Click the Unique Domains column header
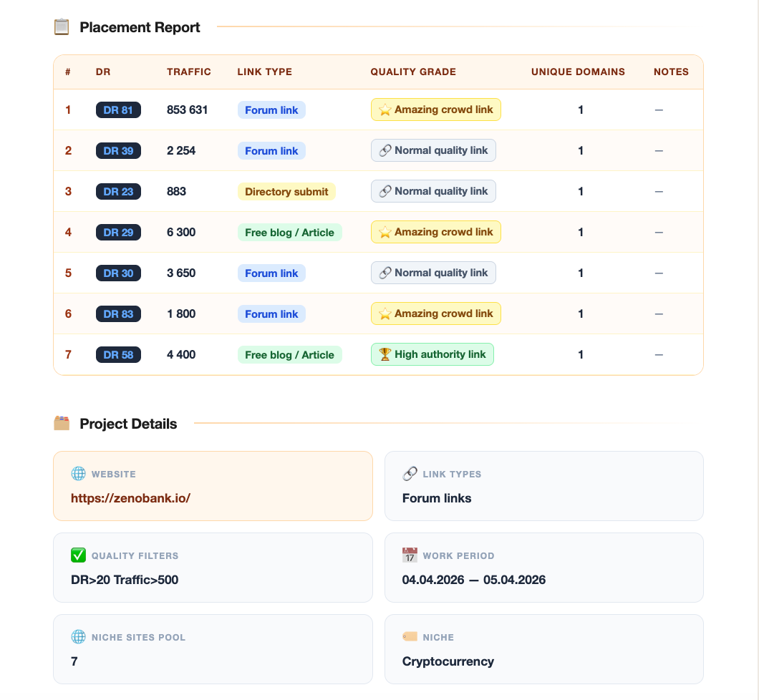Image resolution: width=759 pixels, height=700 pixels. 578,72
